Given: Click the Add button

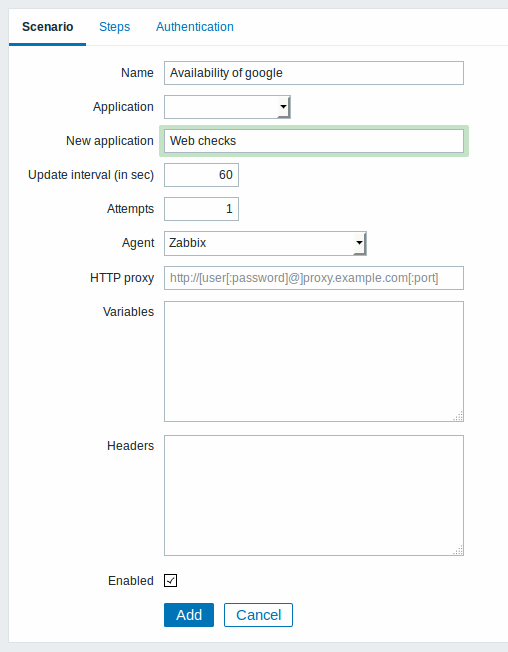Looking at the screenshot, I should click(189, 615).
